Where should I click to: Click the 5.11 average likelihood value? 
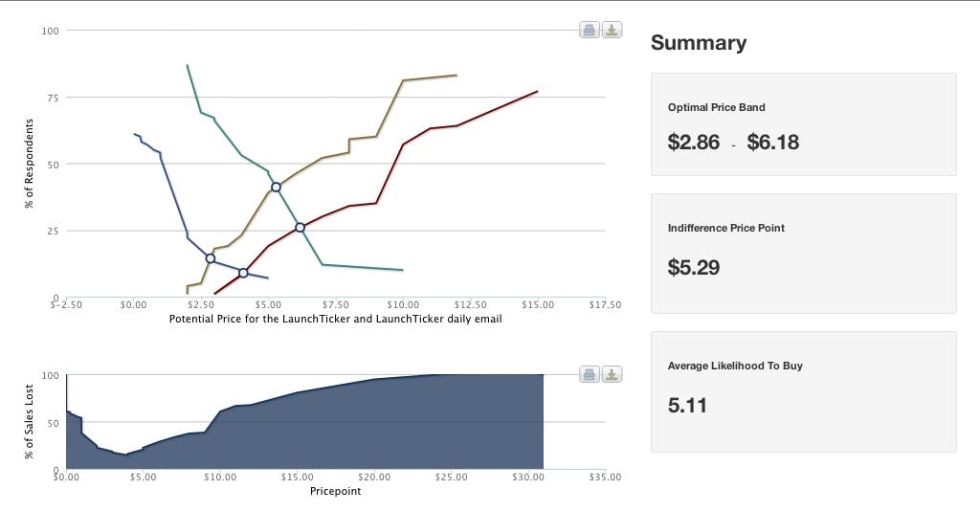[x=687, y=406]
